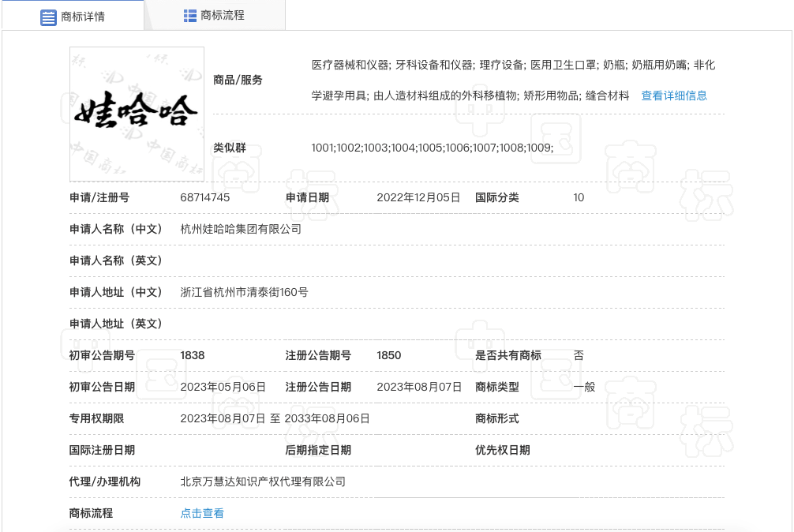Click the 国际注册日期 label

[x=102, y=450]
